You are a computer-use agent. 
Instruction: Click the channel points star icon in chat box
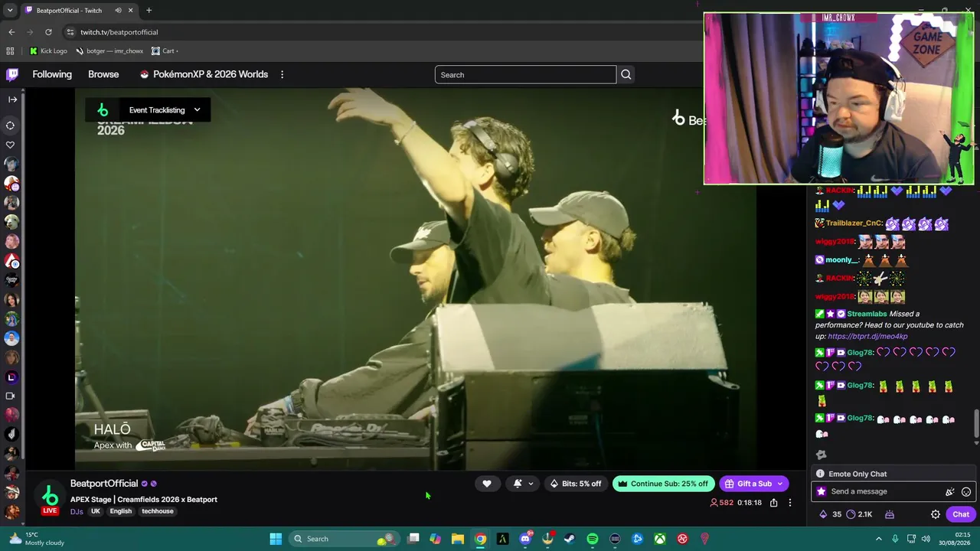tap(822, 491)
